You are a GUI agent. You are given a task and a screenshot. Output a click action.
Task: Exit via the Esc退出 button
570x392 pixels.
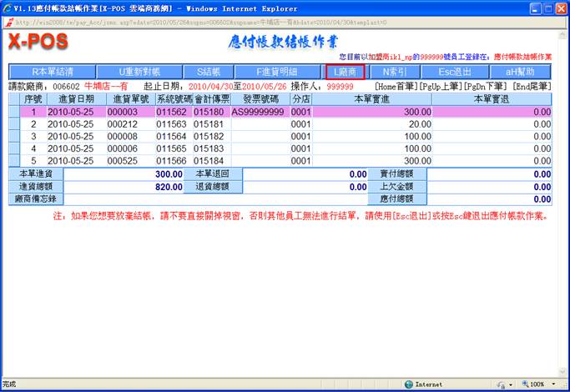459,73
